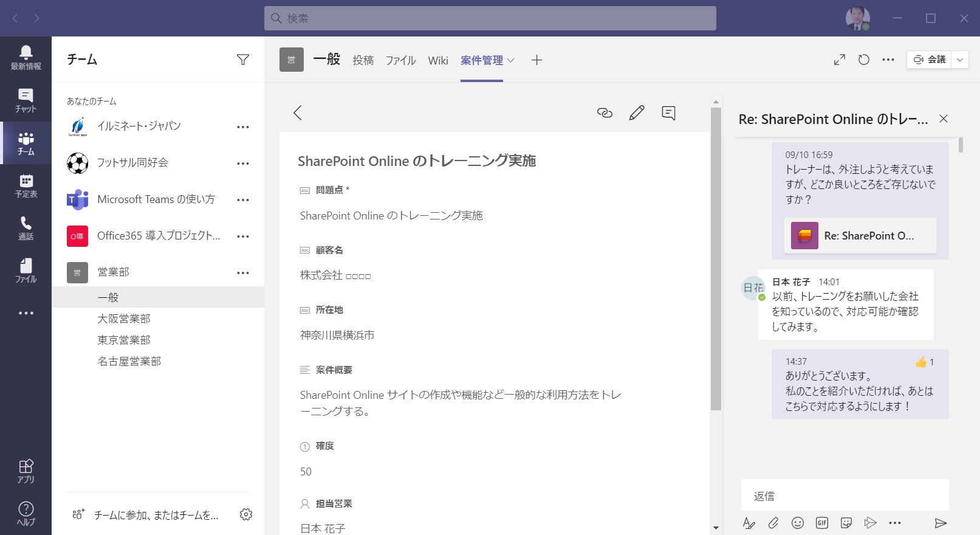
Task: Copy link to this list item
Action: [605, 112]
